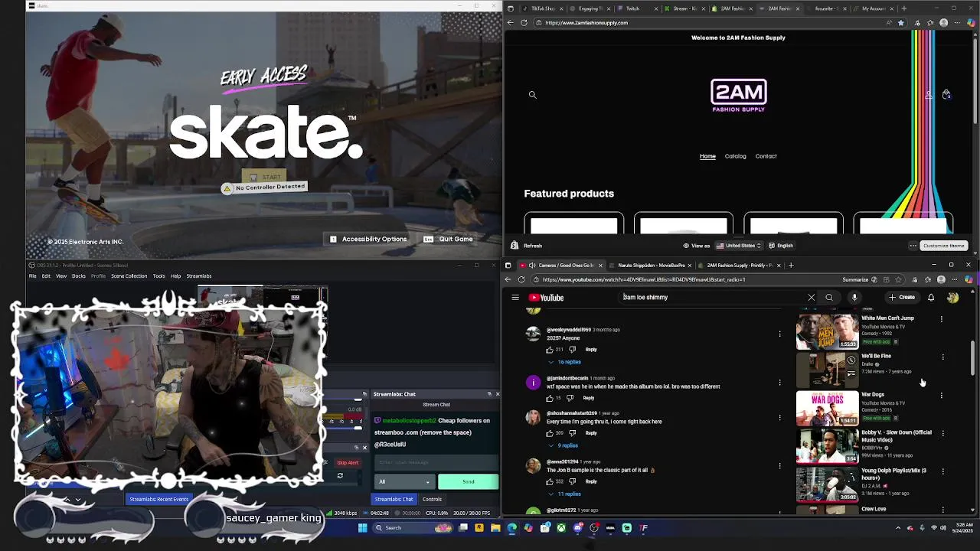This screenshot has height=551, width=980.
Task: Open the All dropdown in Streamlabs chat
Action: pos(404,482)
